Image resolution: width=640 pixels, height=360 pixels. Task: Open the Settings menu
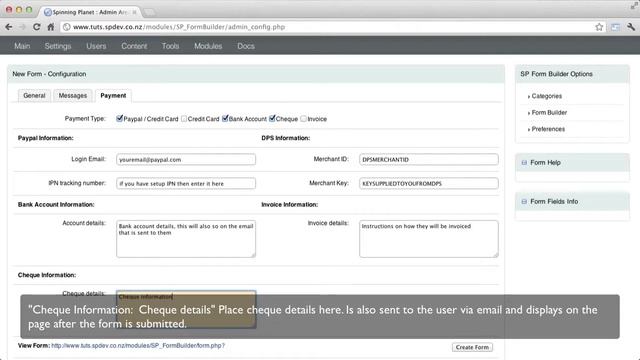58,46
